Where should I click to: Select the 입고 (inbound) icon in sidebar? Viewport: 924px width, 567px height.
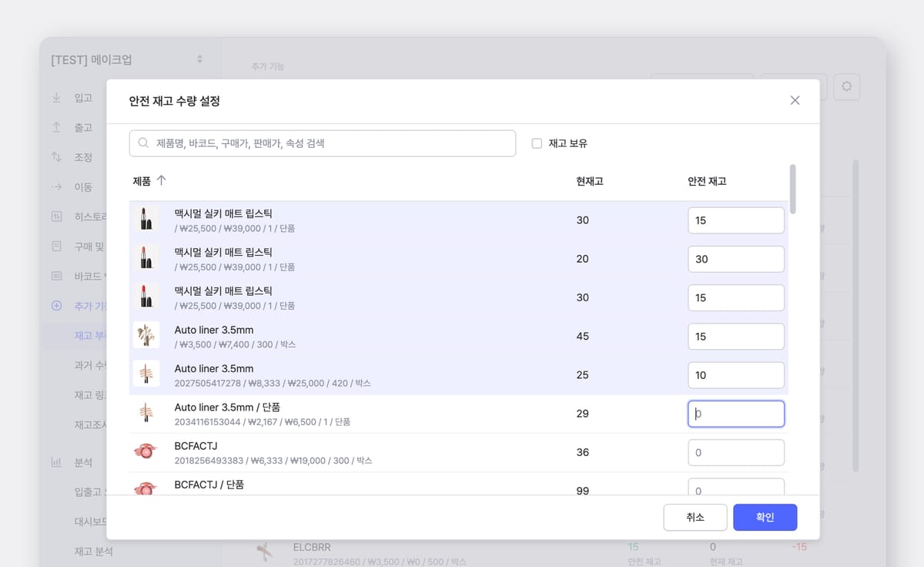coord(56,97)
